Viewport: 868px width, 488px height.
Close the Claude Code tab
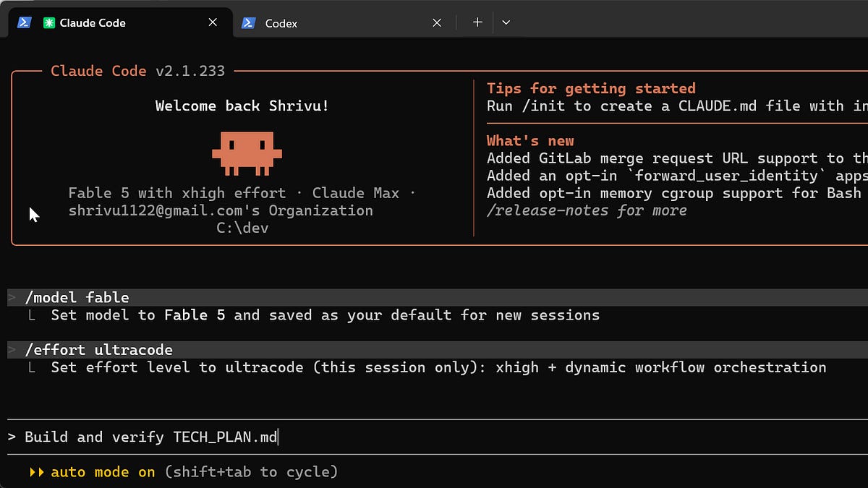pyautogui.click(x=213, y=22)
